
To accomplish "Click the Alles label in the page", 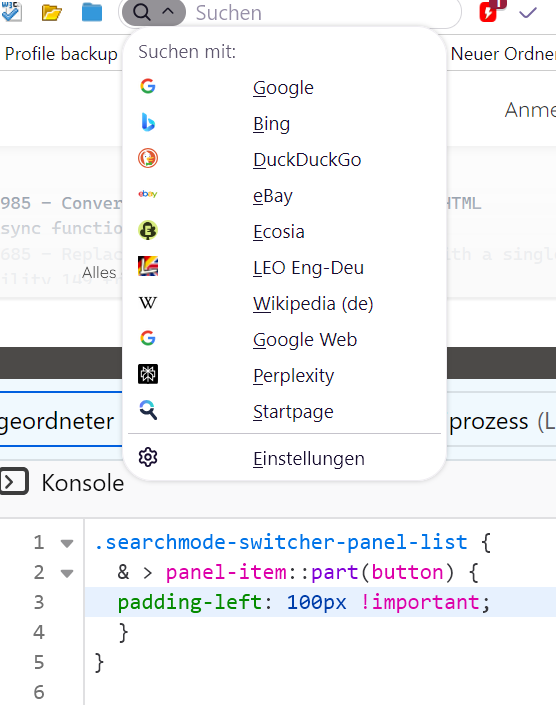I will click(99, 272).
